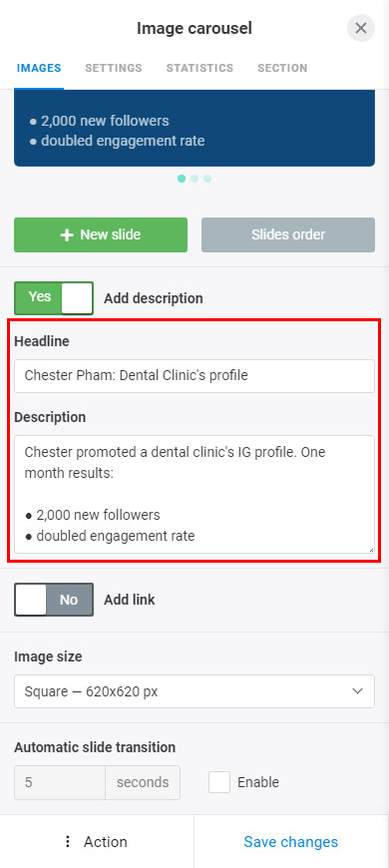Click the three-dot Action menu icon
The height and width of the screenshot is (868, 389).
point(68,841)
